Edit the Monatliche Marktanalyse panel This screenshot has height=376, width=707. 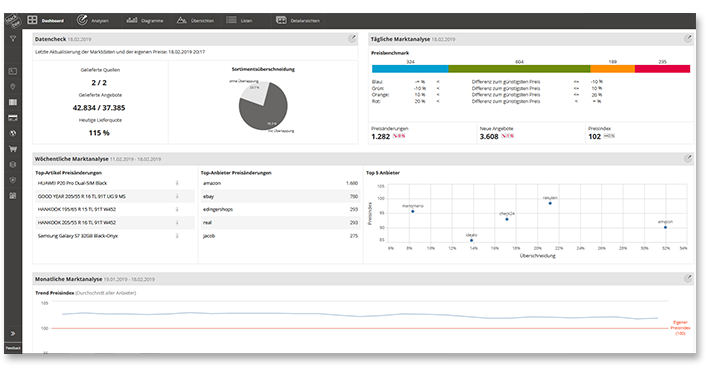click(688, 279)
